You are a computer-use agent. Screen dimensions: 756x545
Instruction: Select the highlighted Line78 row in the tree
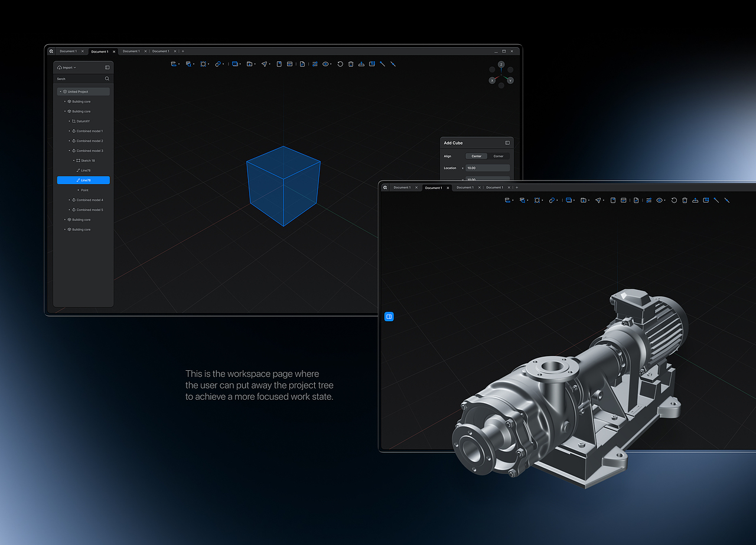(83, 180)
